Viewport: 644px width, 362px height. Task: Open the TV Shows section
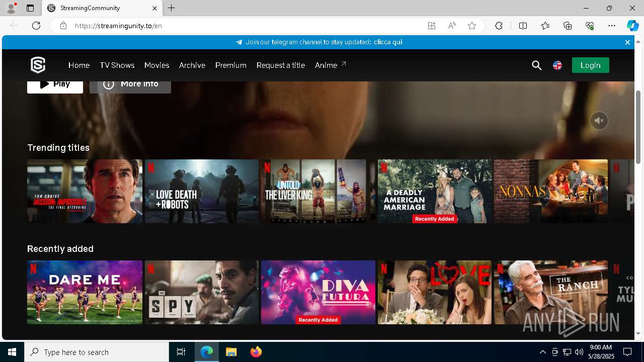pos(117,65)
